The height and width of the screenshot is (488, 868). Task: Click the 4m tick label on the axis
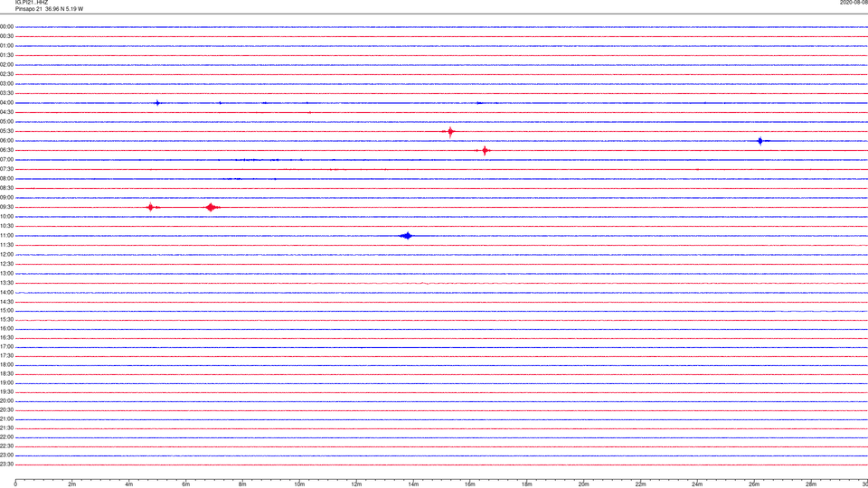pos(129,484)
